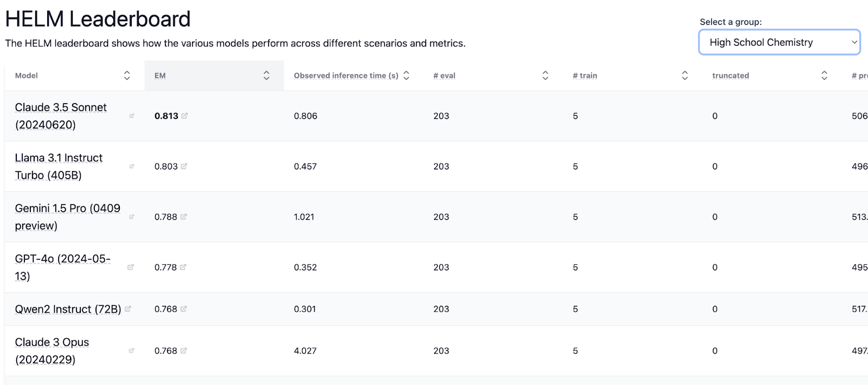The height and width of the screenshot is (385, 868).
Task: Click the EM score 0.803
Action: (x=166, y=167)
